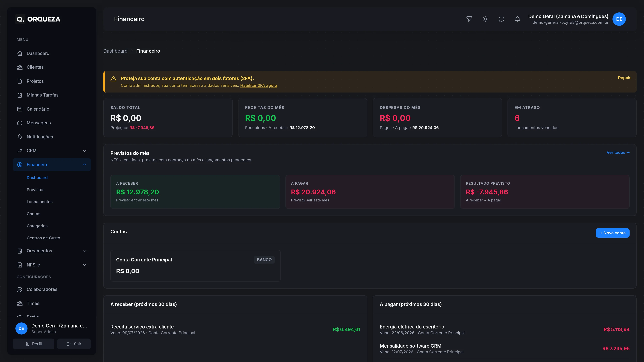The height and width of the screenshot is (362, 644).
Task: Click the Clientes people icon
Action: pos(20,67)
